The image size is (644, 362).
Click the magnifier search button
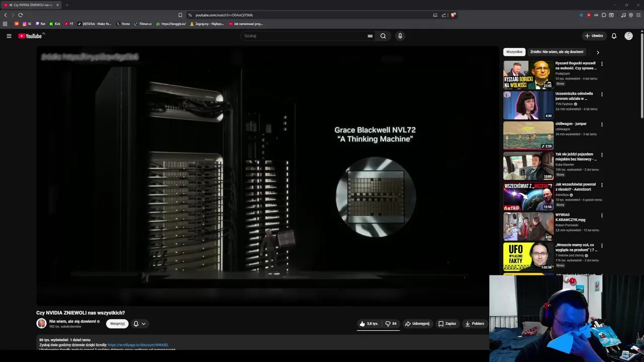tap(383, 36)
